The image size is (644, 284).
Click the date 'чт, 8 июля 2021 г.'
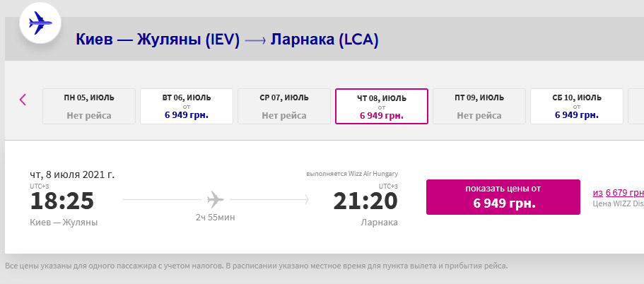coord(71,174)
